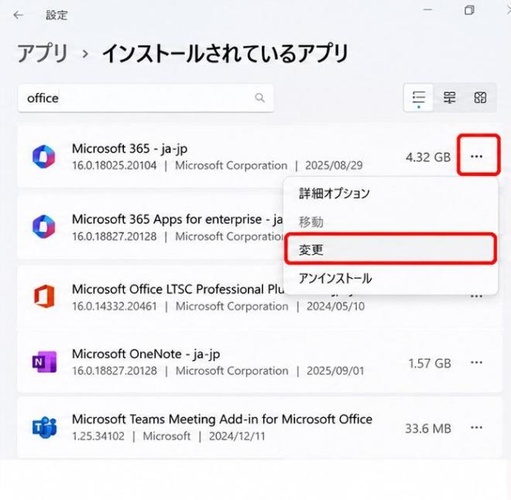Click version text 16.0.14332.20461
Image resolution: width=511 pixels, height=500 pixels.
[x=114, y=306]
